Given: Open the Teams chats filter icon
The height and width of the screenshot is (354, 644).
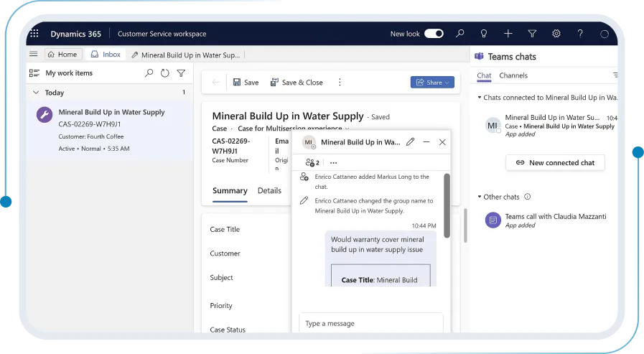Looking at the screenshot, I should click(x=615, y=75).
